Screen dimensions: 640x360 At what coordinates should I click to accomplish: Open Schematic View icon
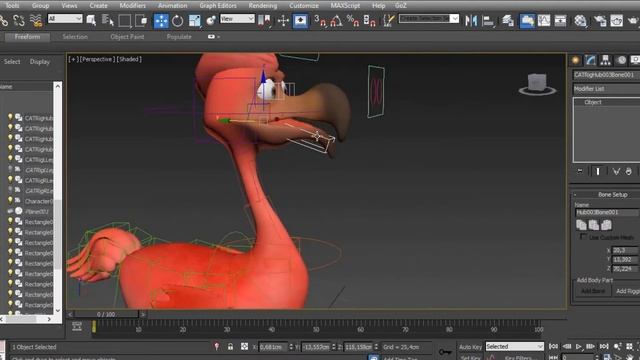click(560, 20)
